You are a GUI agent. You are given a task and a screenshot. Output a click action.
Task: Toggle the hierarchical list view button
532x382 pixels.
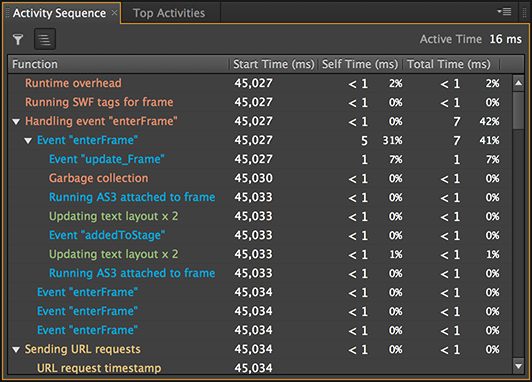pos(45,39)
